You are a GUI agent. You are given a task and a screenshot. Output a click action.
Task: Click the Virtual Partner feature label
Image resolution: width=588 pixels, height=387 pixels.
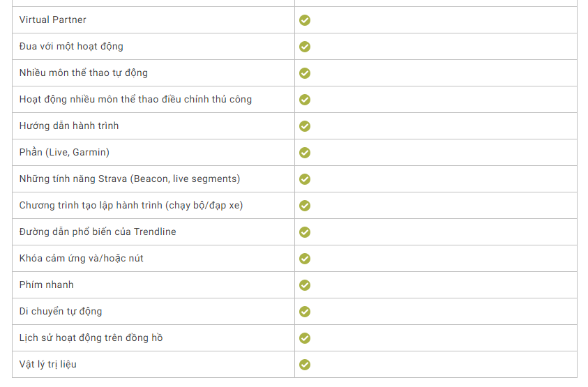point(52,20)
